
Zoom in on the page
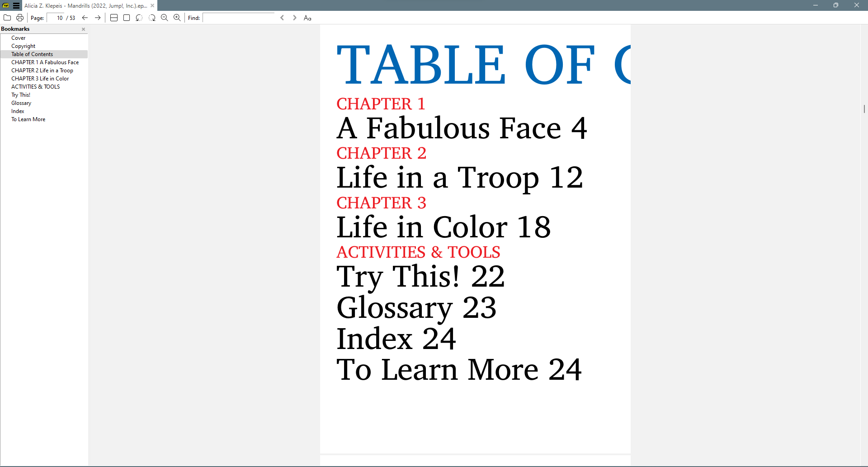tap(177, 18)
